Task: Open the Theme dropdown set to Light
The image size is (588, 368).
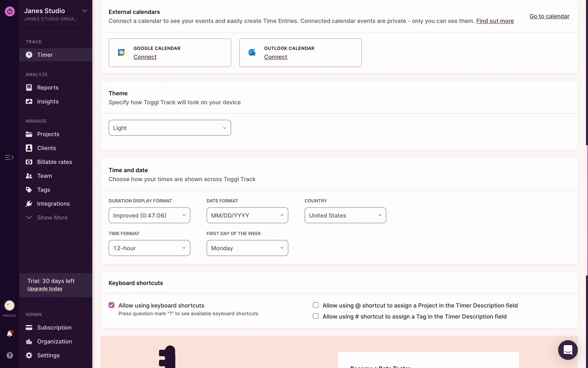Action: tap(170, 128)
